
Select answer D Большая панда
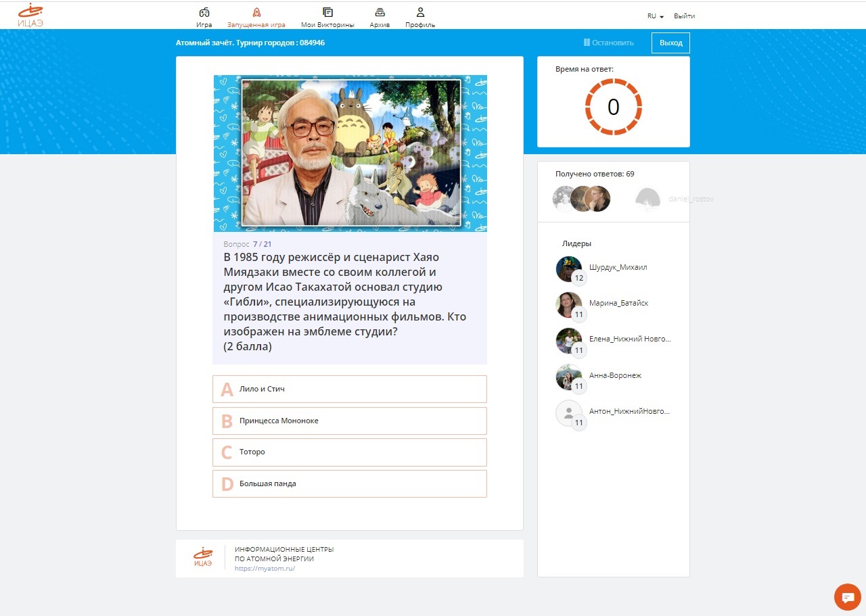pos(350,483)
